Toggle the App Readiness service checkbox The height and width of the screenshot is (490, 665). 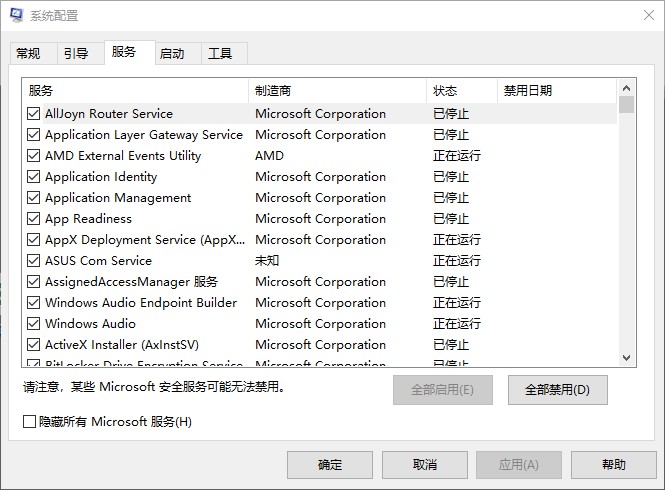click(x=34, y=219)
